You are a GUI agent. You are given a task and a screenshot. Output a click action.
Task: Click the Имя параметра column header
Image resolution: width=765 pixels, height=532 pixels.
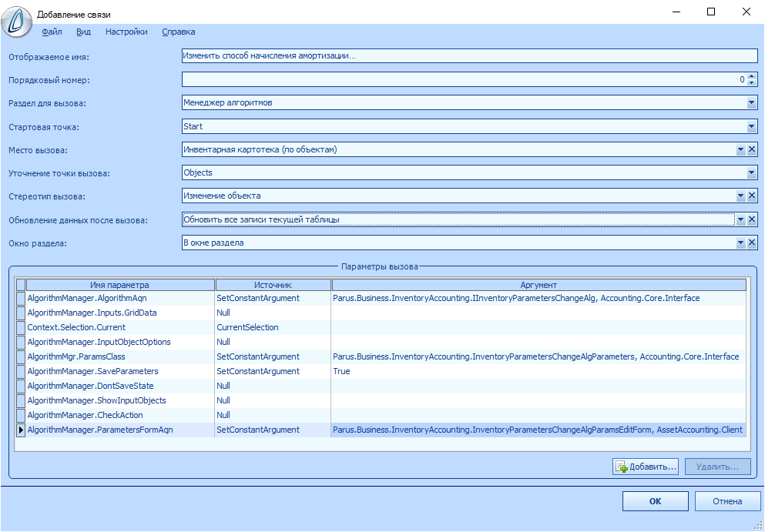(x=120, y=285)
